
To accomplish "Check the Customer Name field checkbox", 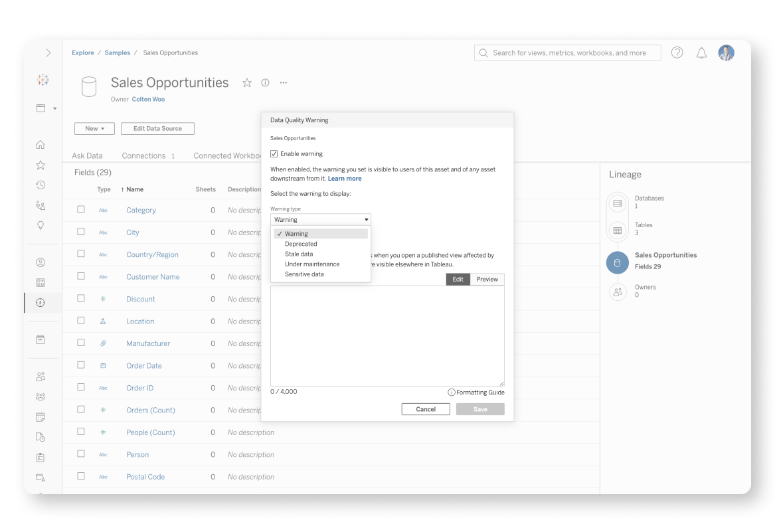I will click(81, 276).
